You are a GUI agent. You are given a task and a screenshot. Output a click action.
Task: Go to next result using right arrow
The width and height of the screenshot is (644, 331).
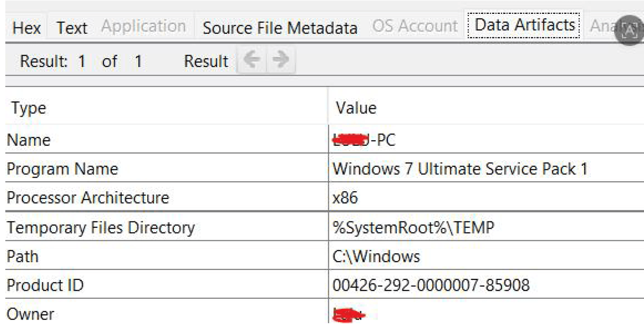click(281, 61)
